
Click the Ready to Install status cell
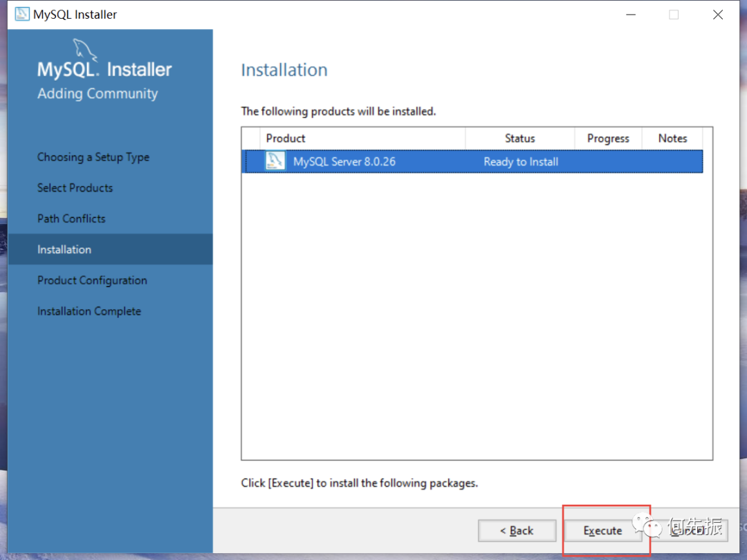coord(521,162)
